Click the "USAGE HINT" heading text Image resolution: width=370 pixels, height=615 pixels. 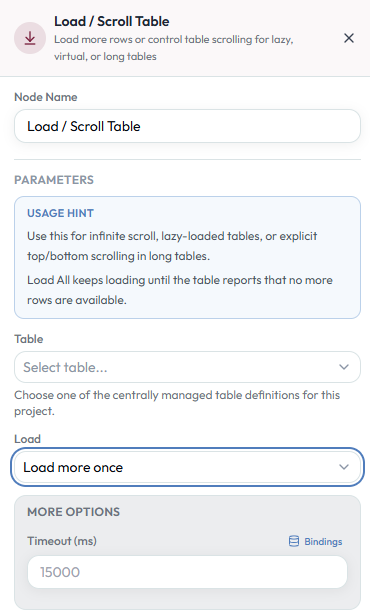point(60,213)
